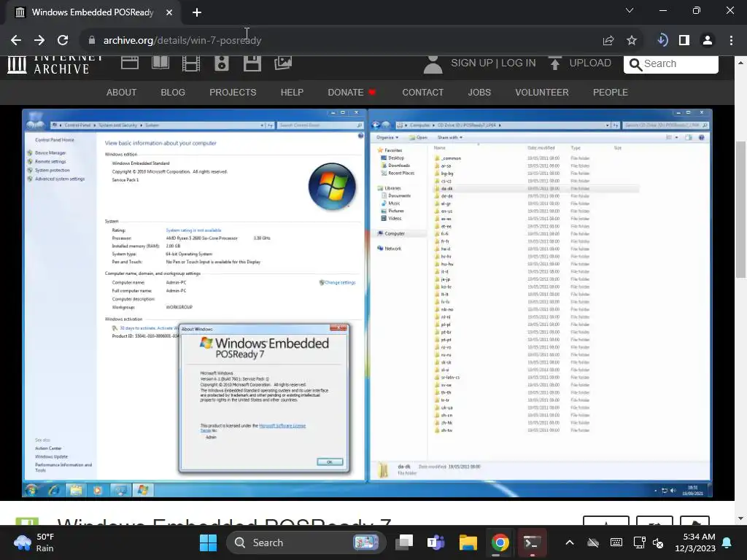Click the page scrollbar down arrow
This screenshot has width=747, height=560.
741,518
